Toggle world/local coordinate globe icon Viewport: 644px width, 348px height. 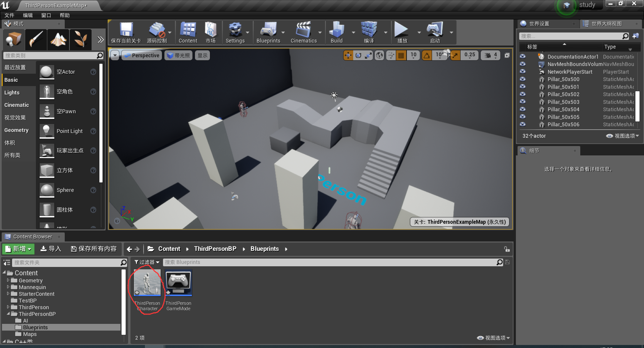pos(379,55)
